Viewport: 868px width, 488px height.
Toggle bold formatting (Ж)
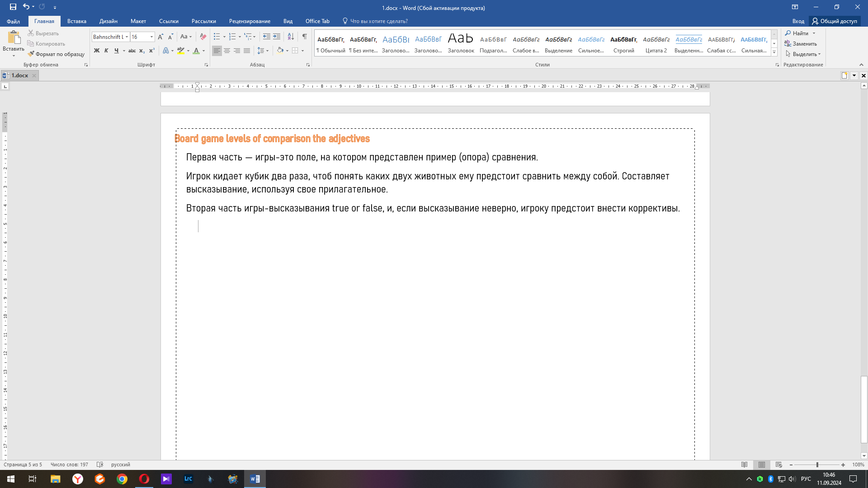(96, 51)
